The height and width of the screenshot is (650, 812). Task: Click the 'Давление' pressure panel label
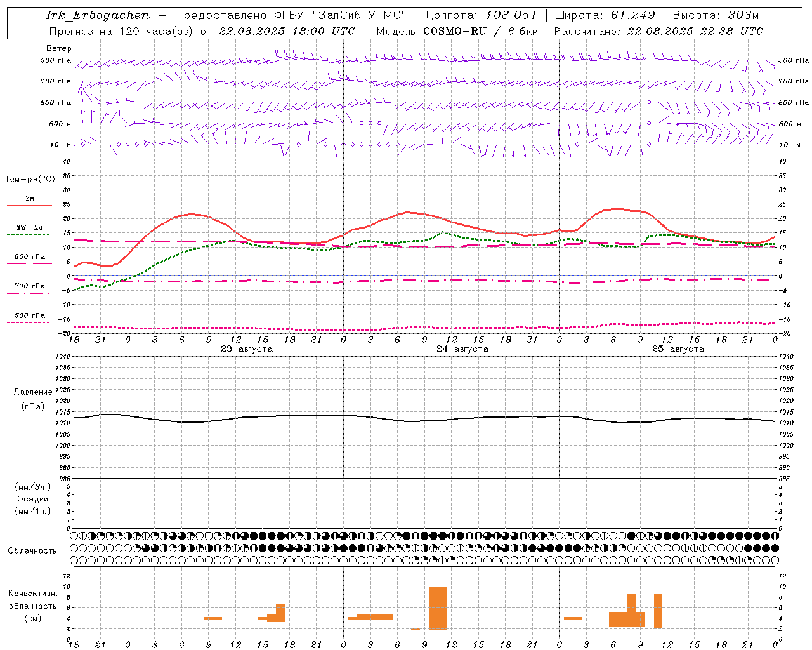(33, 392)
